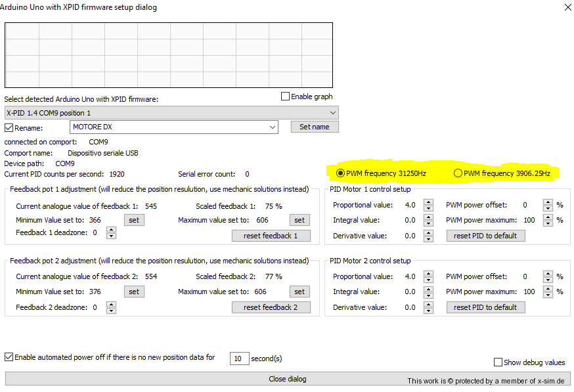Click the Set name button

tap(315, 127)
